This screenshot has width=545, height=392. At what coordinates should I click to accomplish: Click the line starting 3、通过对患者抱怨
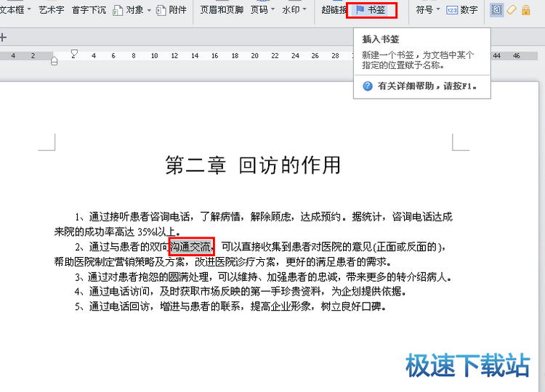pyautogui.click(x=264, y=277)
